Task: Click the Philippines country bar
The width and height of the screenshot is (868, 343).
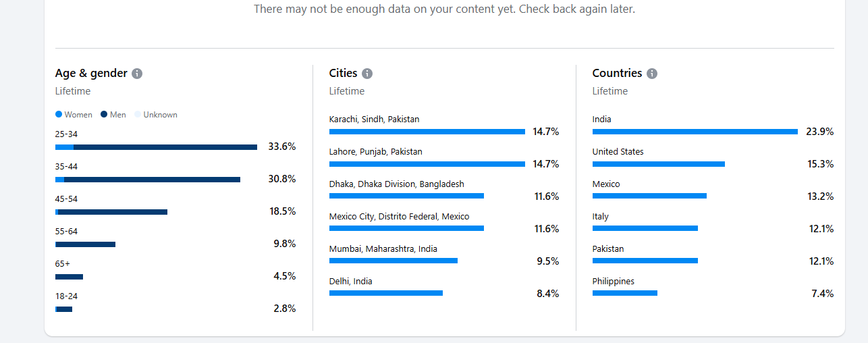Action: pyautogui.click(x=624, y=293)
